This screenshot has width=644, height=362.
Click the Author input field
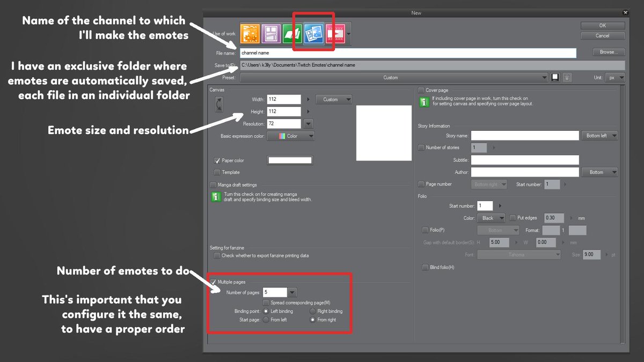point(525,172)
